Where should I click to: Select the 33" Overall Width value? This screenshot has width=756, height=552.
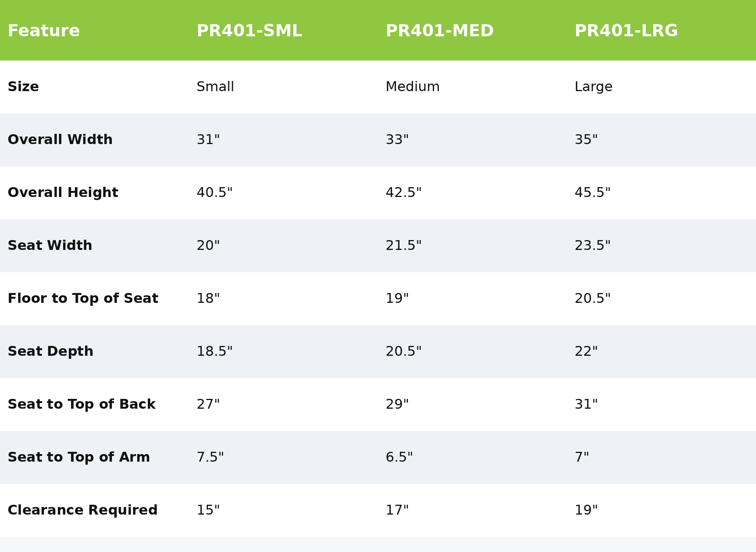click(397, 140)
